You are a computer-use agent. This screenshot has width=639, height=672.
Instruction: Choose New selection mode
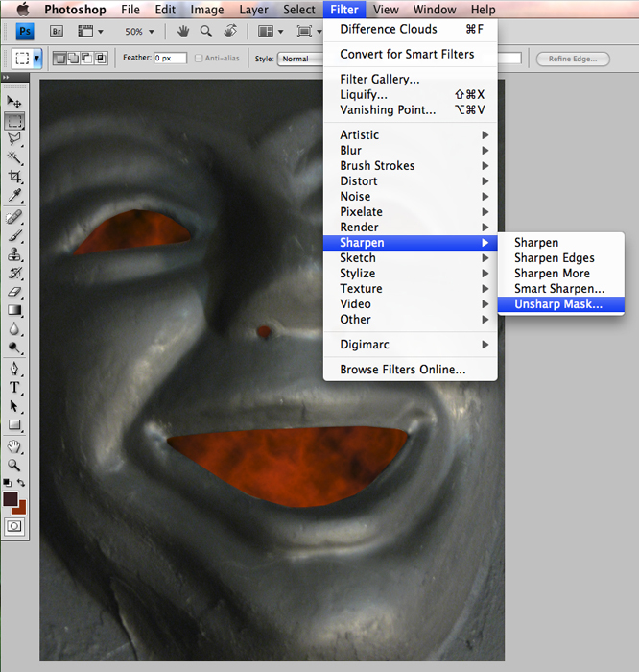[59, 59]
